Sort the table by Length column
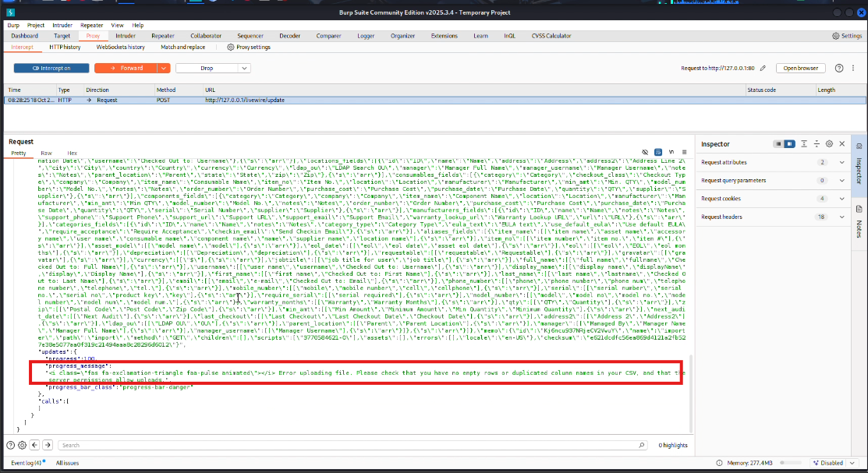868x473 pixels. pyautogui.click(x=841, y=90)
